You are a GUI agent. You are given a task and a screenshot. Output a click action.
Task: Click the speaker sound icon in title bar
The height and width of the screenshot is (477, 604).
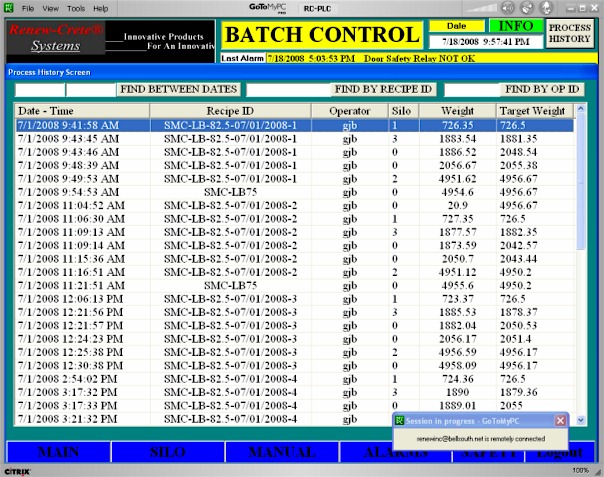(508, 8)
